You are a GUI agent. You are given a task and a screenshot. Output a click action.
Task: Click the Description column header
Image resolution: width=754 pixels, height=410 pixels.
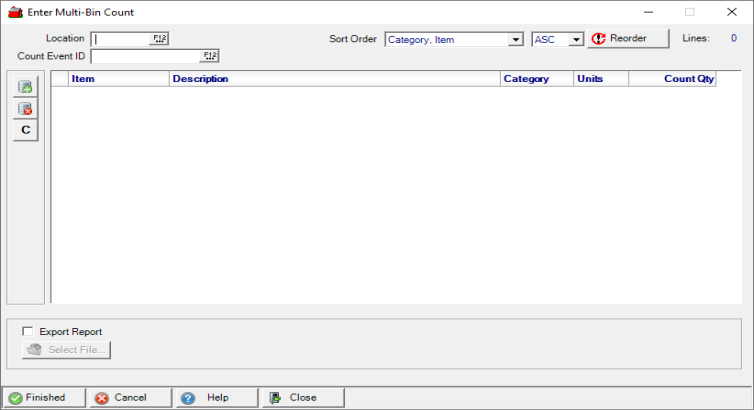334,79
